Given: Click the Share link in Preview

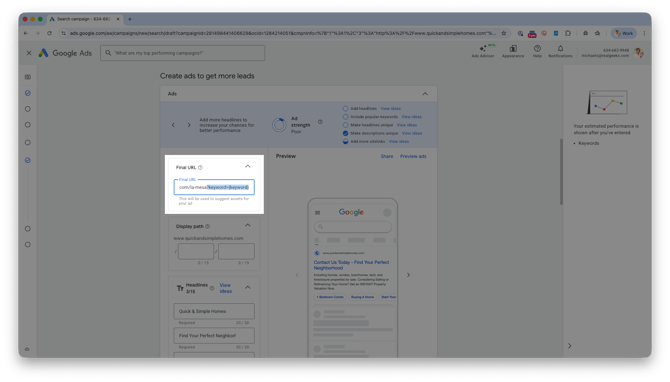Looking at the screenshot, I should click(x=387, y=156).
